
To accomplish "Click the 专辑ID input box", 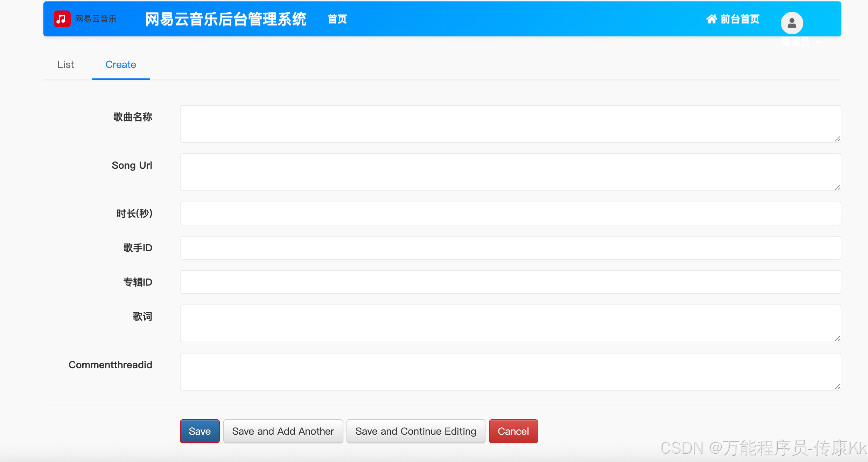I will pos(510,282).
